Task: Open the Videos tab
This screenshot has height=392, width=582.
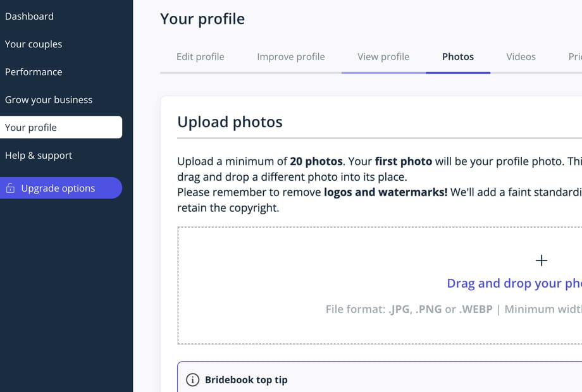Action: point(521,57)
